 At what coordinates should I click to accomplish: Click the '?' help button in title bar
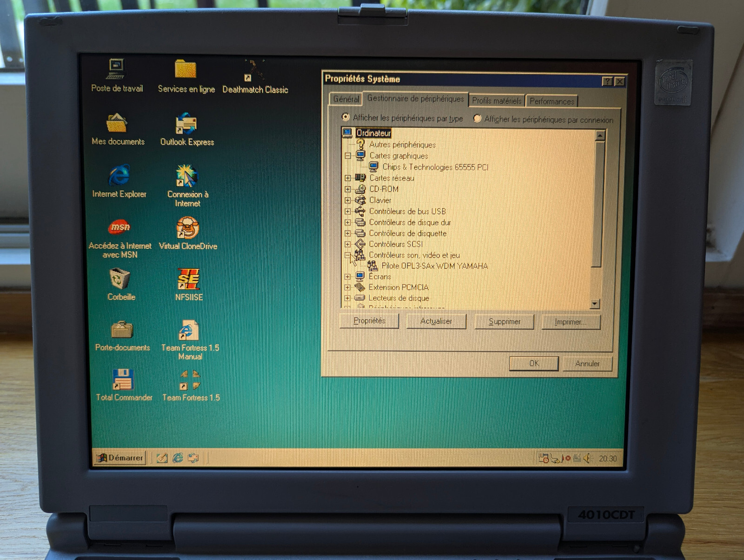[x=607, y=81]
